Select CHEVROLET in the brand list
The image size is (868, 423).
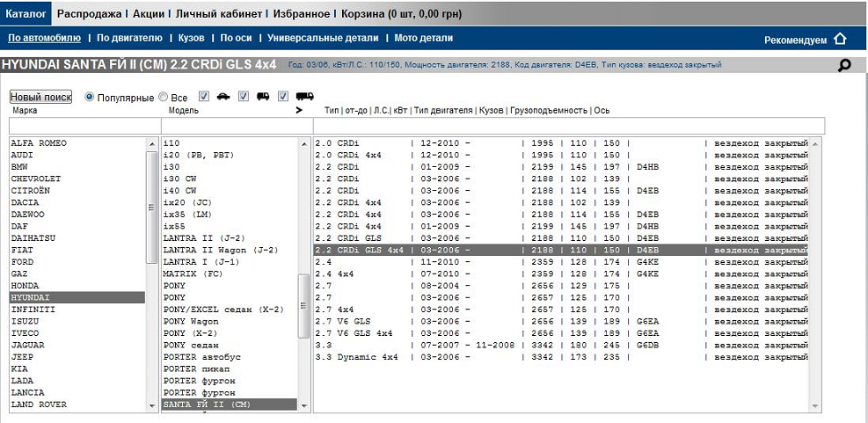tap(77, 179)
